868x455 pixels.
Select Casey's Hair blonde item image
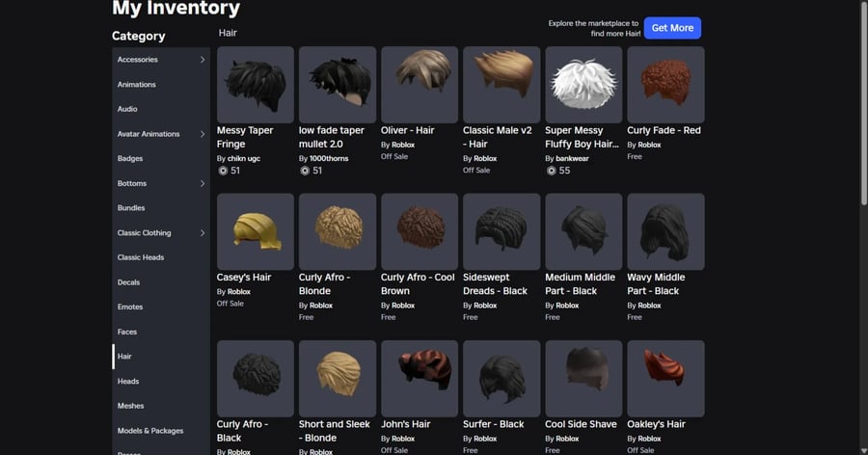coord(255,231)
